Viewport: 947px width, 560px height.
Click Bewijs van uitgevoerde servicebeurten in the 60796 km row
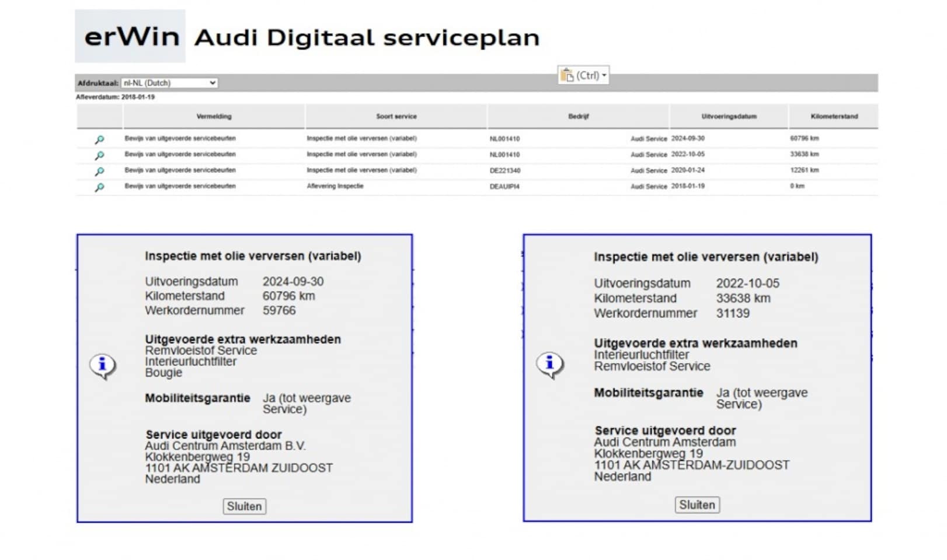(x=180, y=138)
